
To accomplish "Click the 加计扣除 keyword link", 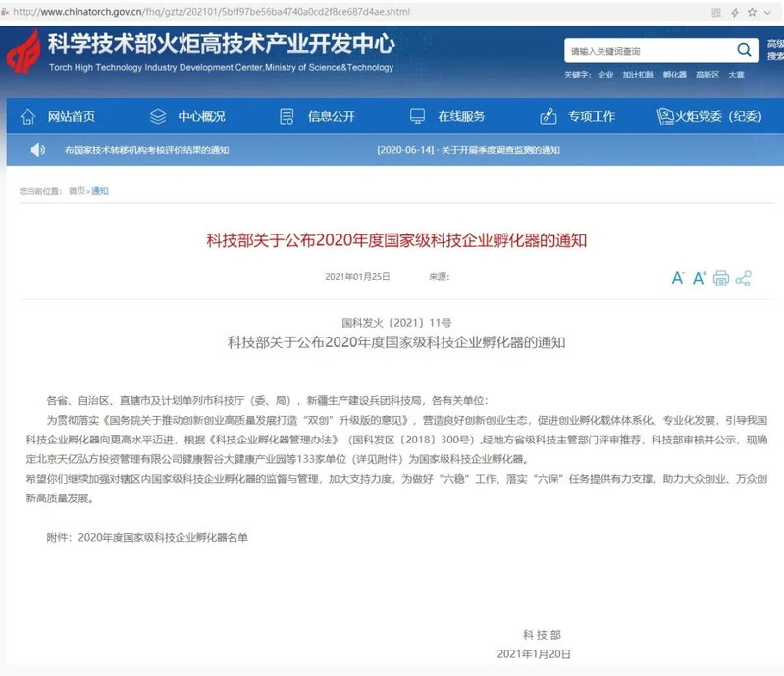I will click(638, 75).
